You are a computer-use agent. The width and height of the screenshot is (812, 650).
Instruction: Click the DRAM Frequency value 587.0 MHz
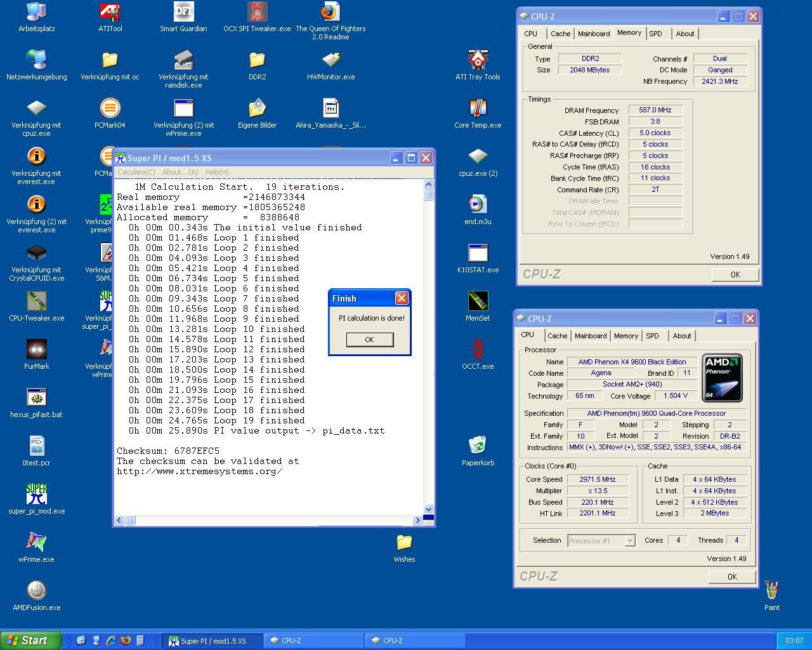655,110
